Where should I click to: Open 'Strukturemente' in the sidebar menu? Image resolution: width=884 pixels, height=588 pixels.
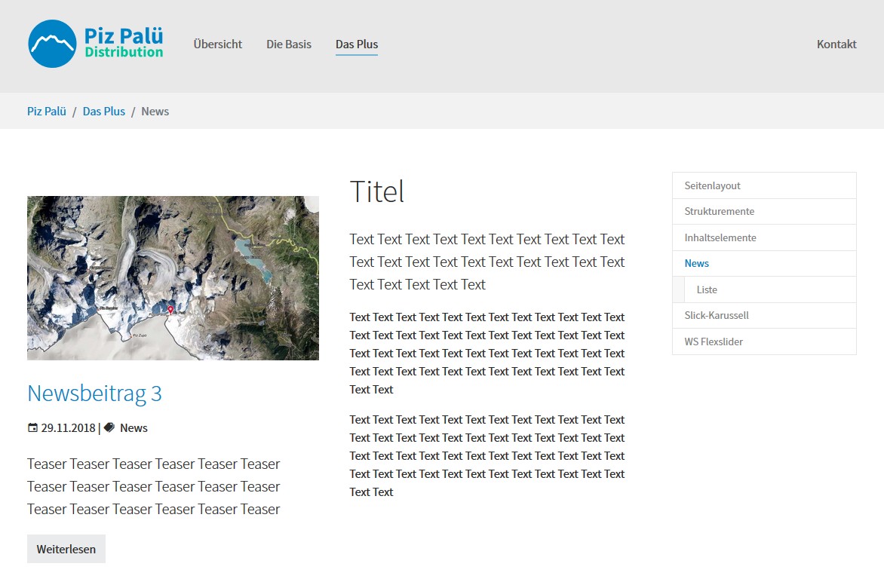(x=718, y=211)
